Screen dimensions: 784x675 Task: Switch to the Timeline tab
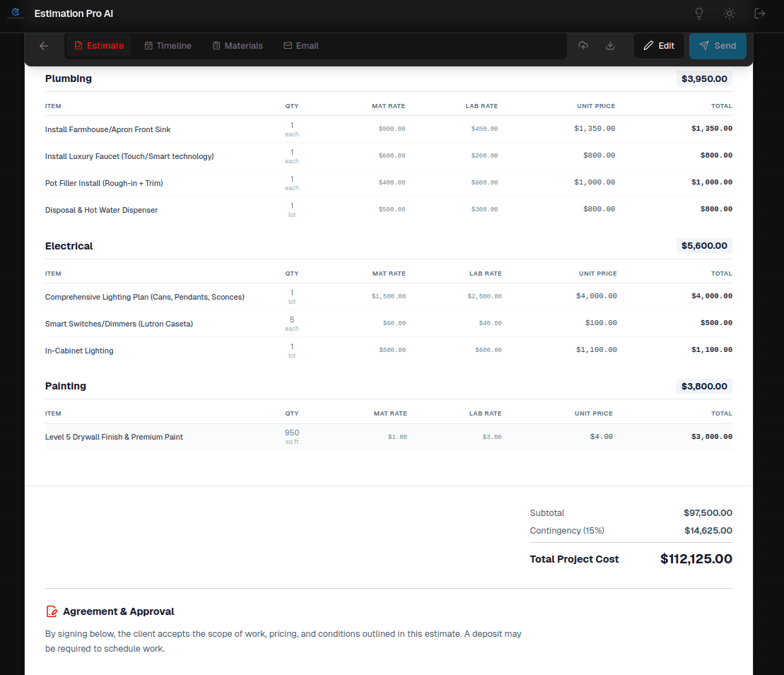coord(168,45)
